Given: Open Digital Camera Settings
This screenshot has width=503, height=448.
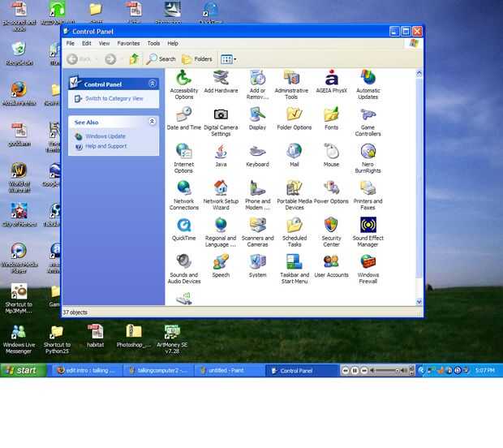Looking at the screenshot, I should [221, 121].
